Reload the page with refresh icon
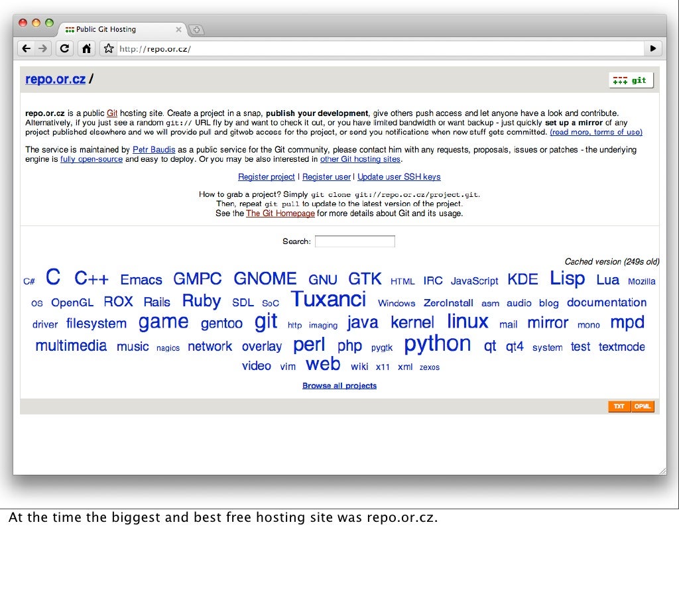The image size is (679, 616). [64, 48]
